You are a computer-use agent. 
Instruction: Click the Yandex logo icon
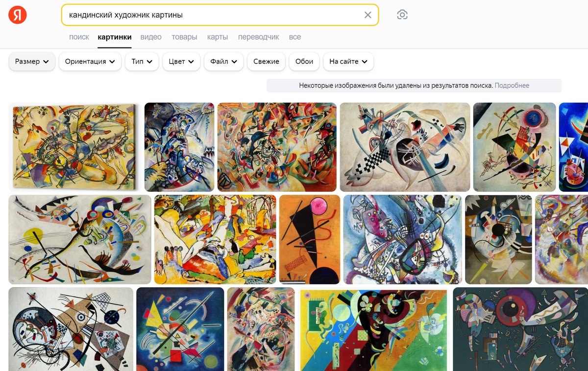[18, 15]
